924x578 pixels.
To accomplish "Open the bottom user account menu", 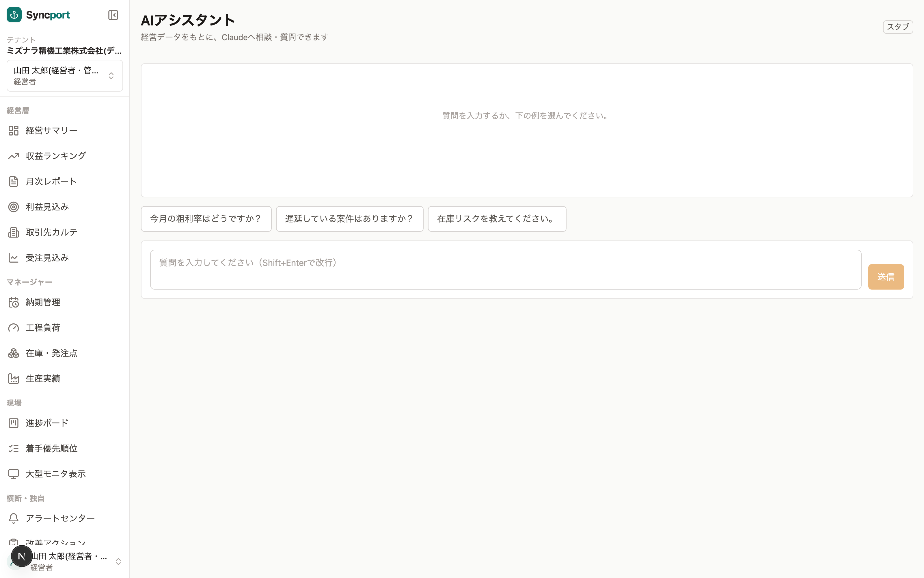I will tap(64, 561).
